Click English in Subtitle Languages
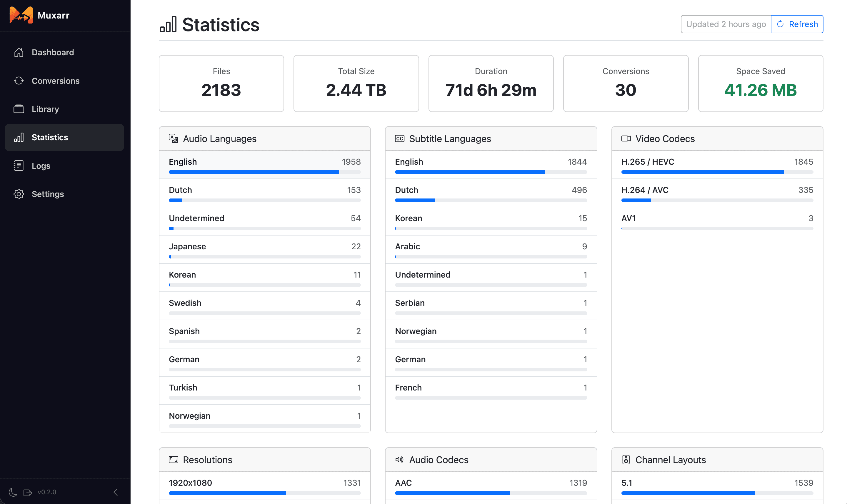 click(491, 165)
